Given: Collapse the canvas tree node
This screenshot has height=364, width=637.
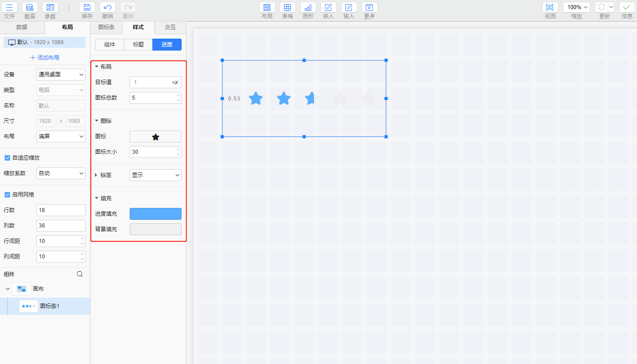Looking at the screenshot, I should pos(7,289).
